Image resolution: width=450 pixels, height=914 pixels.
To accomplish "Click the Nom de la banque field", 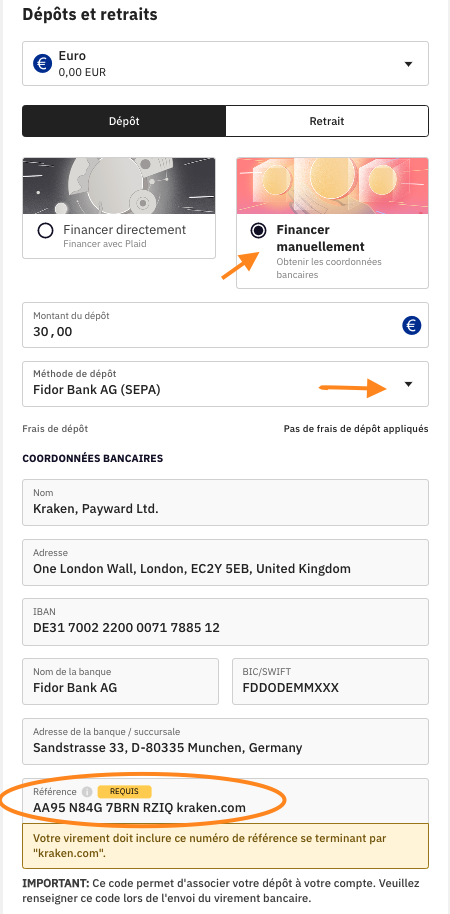I will point(121,681).
